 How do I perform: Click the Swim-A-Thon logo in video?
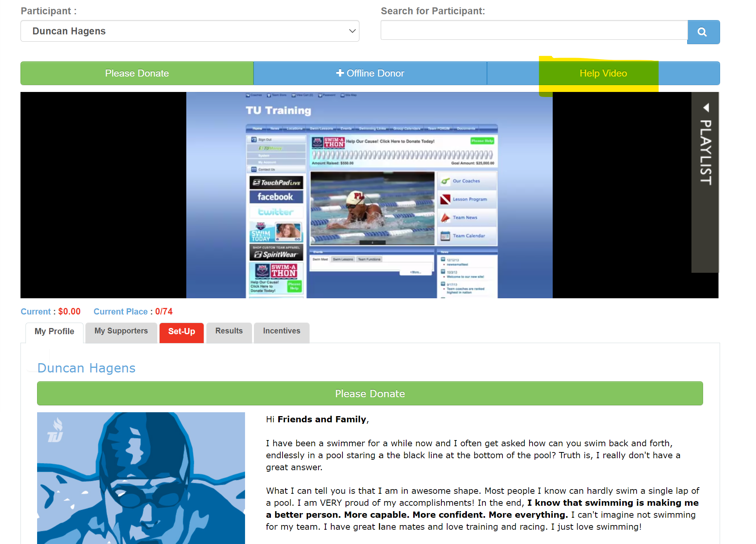pos(276,271)
